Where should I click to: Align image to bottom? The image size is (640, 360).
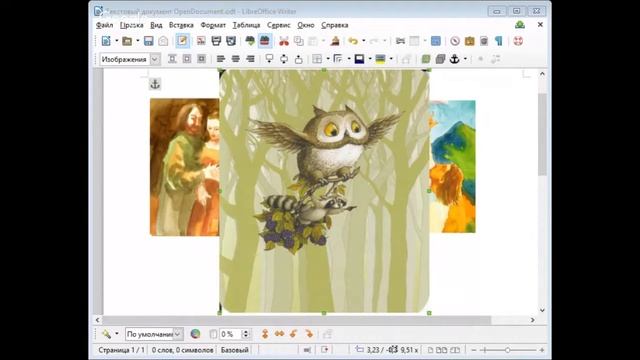point(299,59)
